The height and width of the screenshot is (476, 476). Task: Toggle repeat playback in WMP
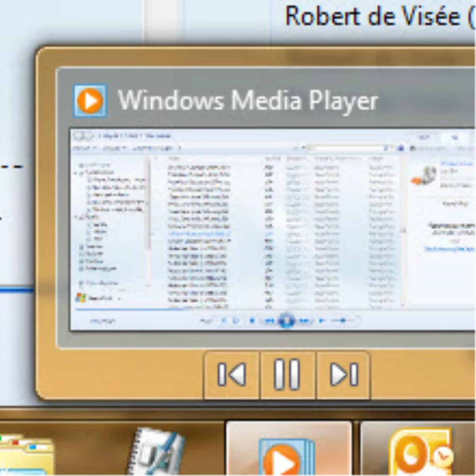tap(236, 320)
